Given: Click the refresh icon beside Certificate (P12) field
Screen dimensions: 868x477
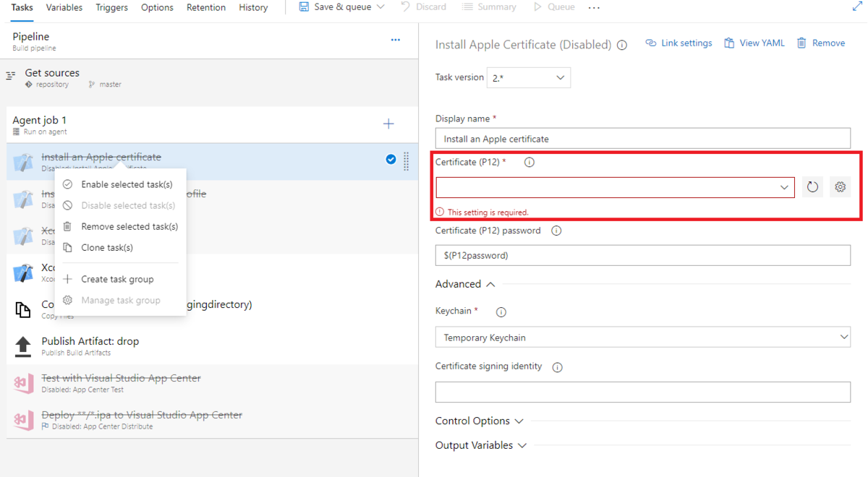Looking at the screenshot, I should [x=812, y=187].
